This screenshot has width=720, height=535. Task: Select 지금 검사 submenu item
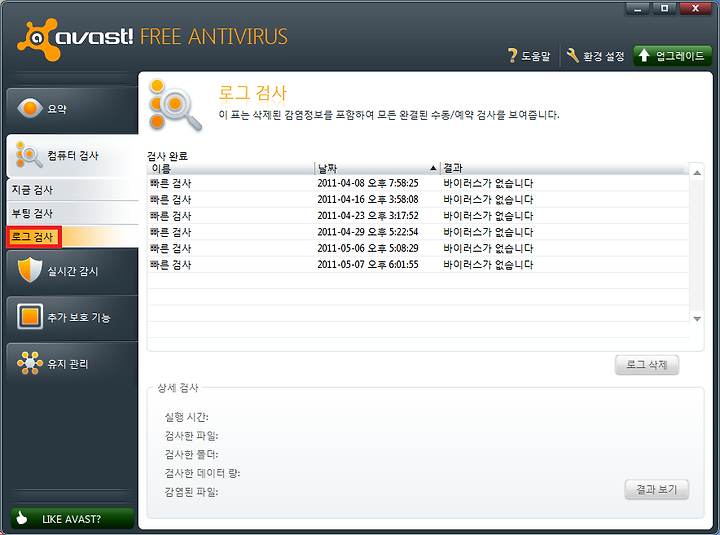point(73,190)
